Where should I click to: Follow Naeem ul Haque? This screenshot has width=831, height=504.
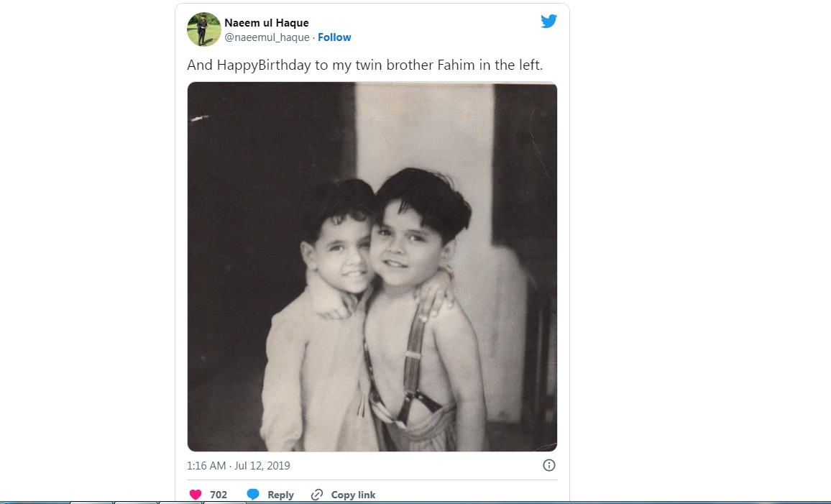334,37
